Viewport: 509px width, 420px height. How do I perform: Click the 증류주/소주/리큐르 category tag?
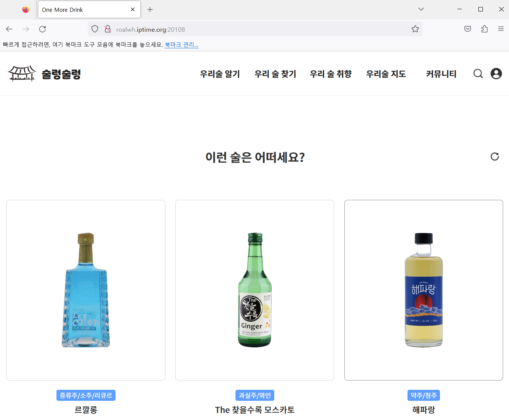pos(86,395)
